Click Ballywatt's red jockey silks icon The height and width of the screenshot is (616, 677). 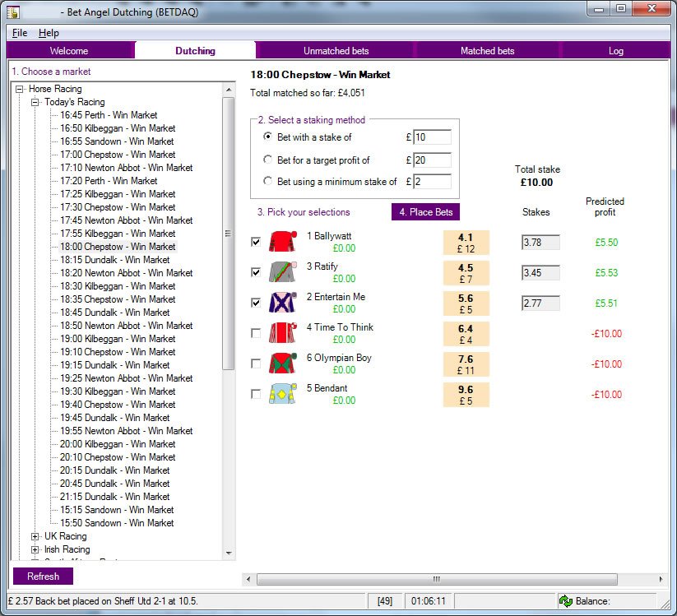point(282,242)
